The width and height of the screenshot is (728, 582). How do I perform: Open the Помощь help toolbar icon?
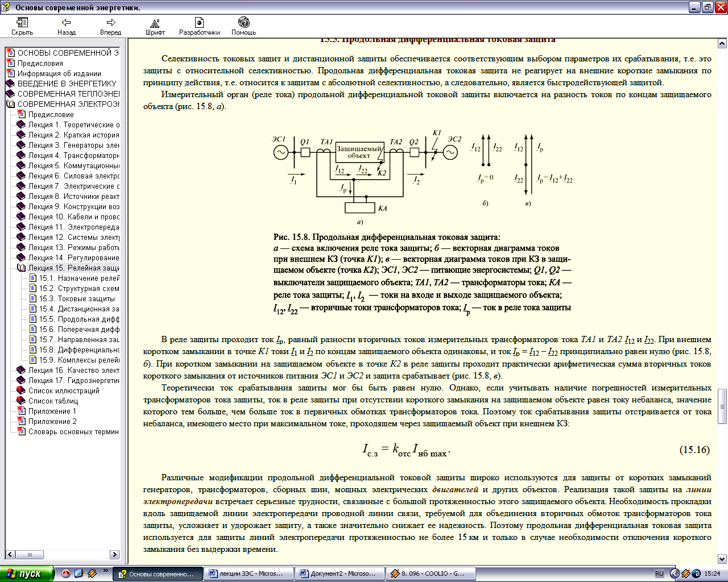(244, 26)
